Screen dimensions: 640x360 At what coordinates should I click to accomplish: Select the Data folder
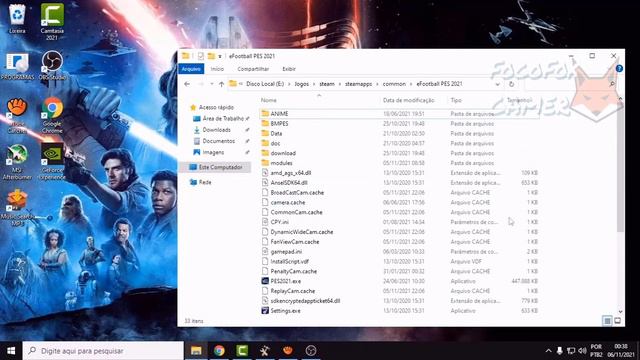400,133
